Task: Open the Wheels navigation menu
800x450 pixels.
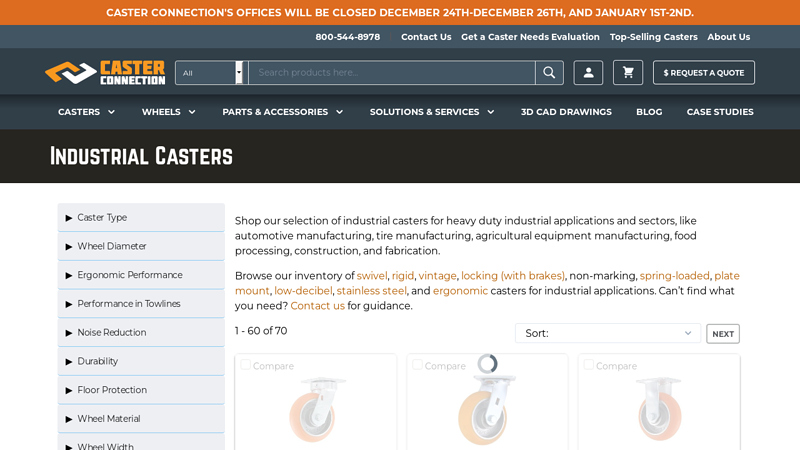Action: (168, 112)
